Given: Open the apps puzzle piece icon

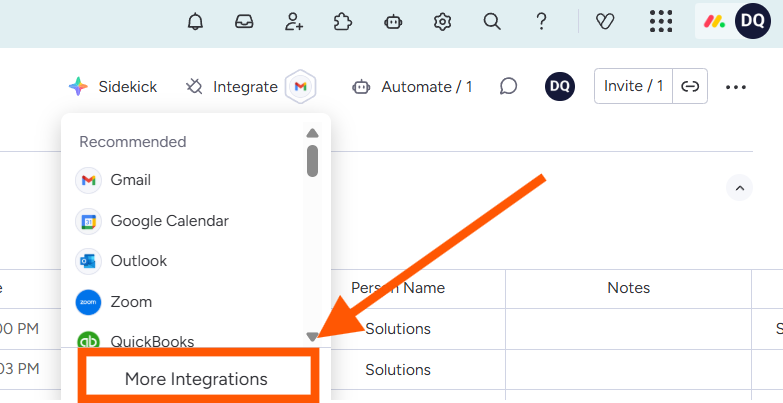Looking at the screenshot, I should click(343, 21).
